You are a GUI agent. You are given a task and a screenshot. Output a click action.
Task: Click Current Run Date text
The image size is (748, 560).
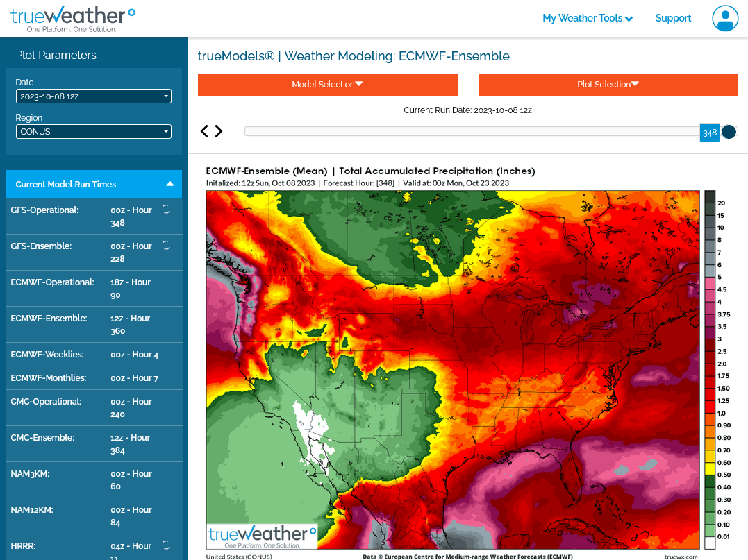[x=467, y=110]
